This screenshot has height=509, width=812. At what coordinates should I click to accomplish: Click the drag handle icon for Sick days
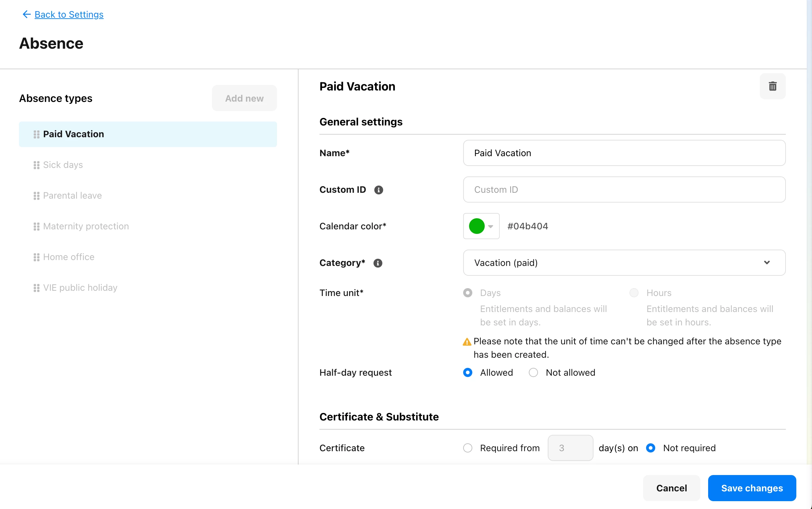[x=36, y=165]
